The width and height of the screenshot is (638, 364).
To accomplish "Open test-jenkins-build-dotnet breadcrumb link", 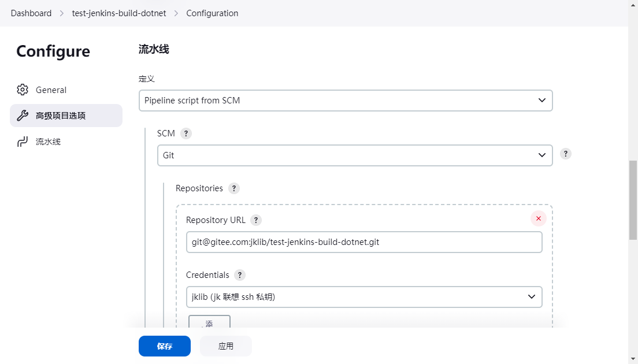I will (x=119, y=13).
